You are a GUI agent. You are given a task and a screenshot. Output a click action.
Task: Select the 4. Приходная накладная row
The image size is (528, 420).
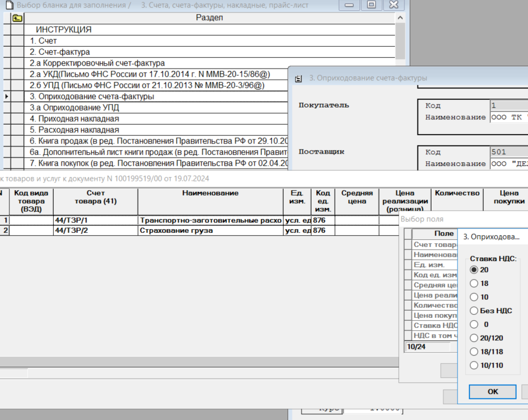[x=156, y=119]
